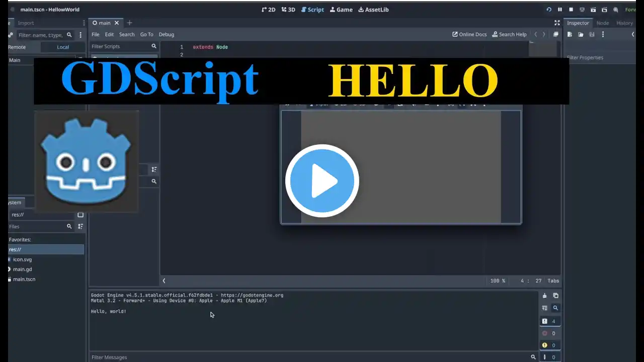The height and width of the screenshot is (362, 644).
Task: Stop the running project
Action: click(571, 10)
